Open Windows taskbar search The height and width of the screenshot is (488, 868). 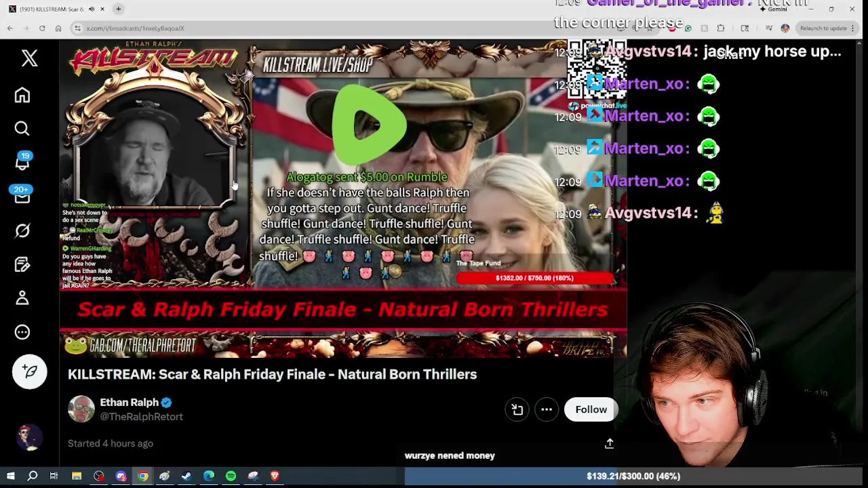(32, 476)
